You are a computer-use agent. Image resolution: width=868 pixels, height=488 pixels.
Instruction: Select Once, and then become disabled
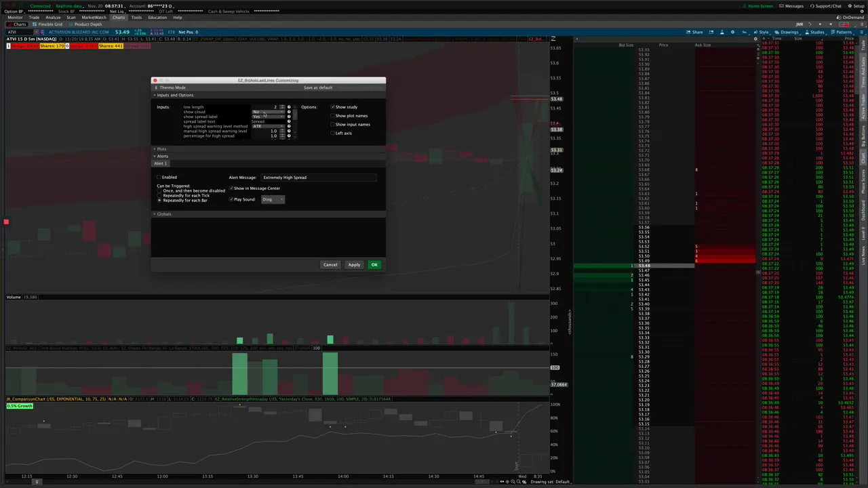click(159, 191)
